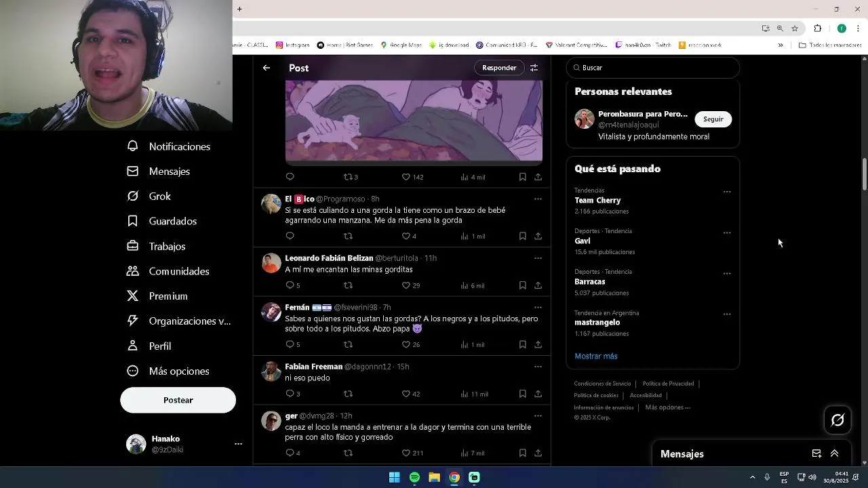Open Más opciones in sidebar
This screenshot has height=488, width=868.
click(x=167, y=371)
